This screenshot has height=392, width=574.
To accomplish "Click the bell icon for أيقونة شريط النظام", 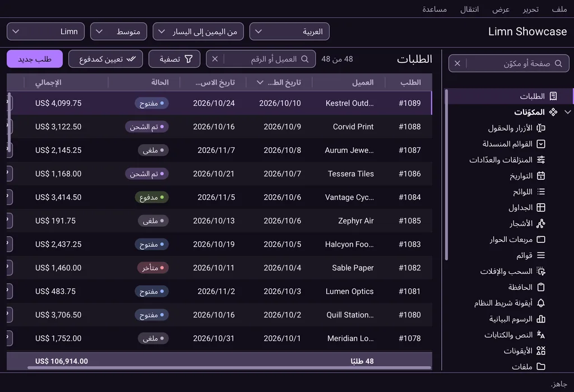I will [541, 303].
